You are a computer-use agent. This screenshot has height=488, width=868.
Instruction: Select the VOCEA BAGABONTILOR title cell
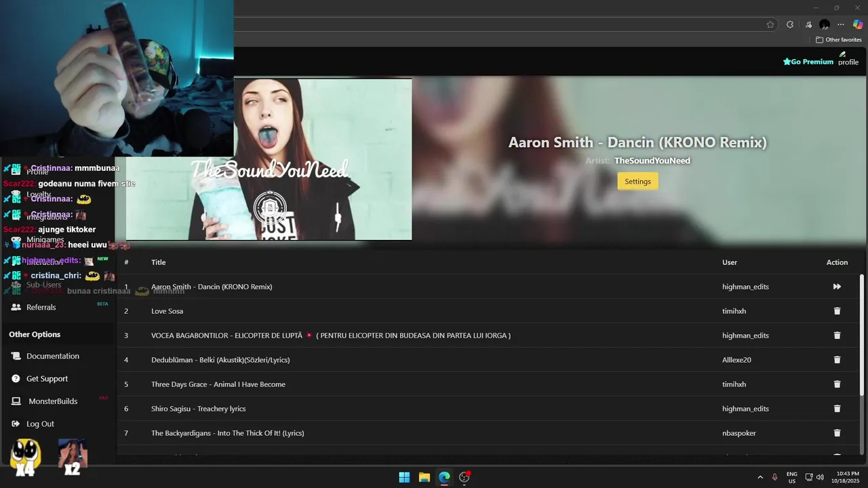click(x=331, y=335)
